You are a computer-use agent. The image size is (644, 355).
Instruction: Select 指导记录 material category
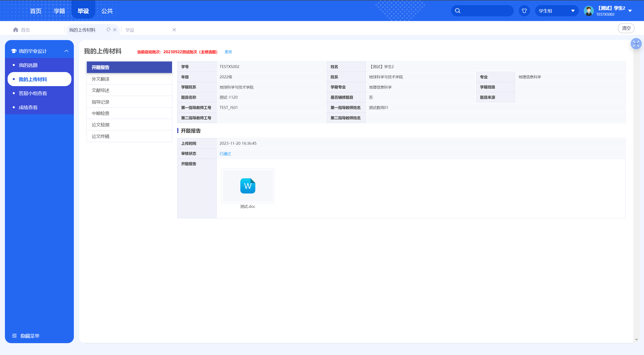(129, 102)
